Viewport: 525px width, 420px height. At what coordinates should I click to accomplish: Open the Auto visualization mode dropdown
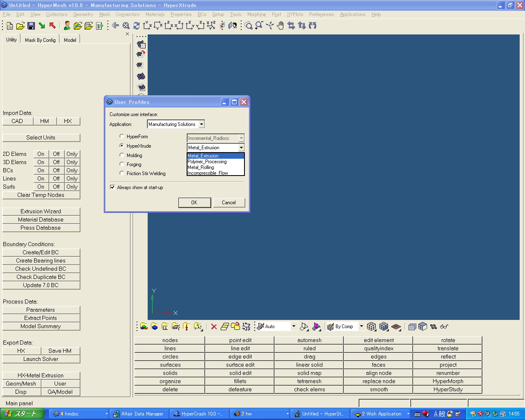coord(294,326)
